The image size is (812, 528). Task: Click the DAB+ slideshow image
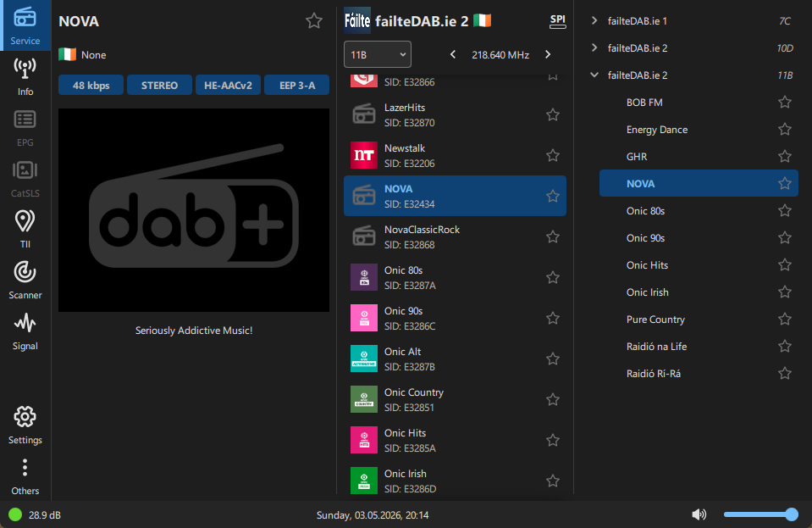coord(194,210)
